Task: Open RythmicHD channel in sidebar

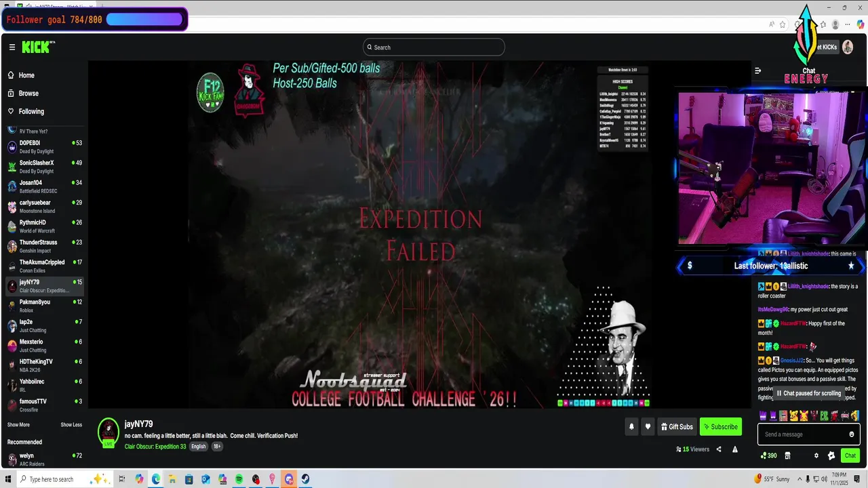Action: 44,226
